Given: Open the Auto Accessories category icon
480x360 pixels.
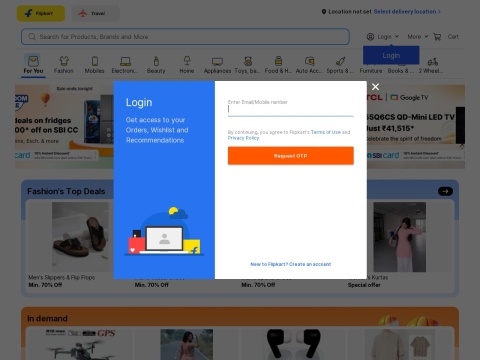Looking at the screenshot, I should 309,61.
